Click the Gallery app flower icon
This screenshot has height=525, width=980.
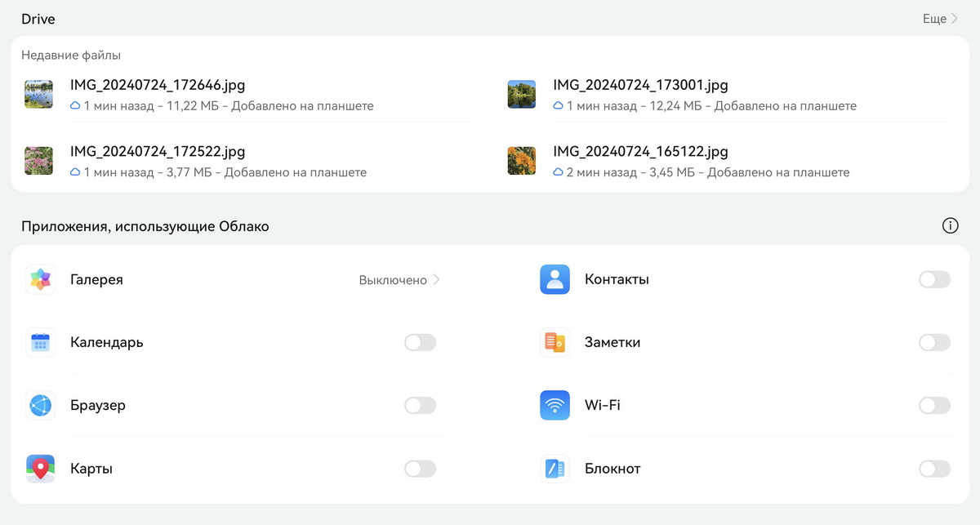tap(40, 280)
